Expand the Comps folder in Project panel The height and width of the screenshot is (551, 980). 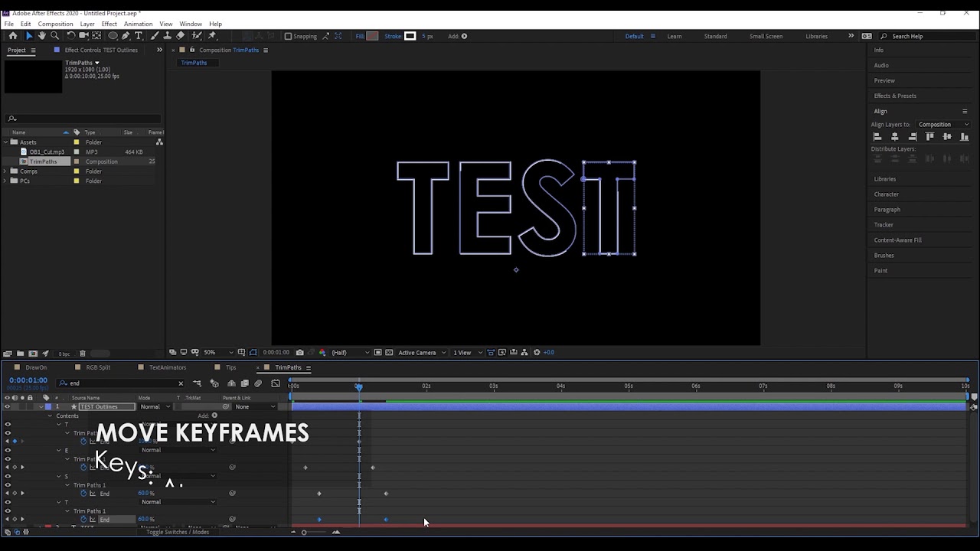5,171
